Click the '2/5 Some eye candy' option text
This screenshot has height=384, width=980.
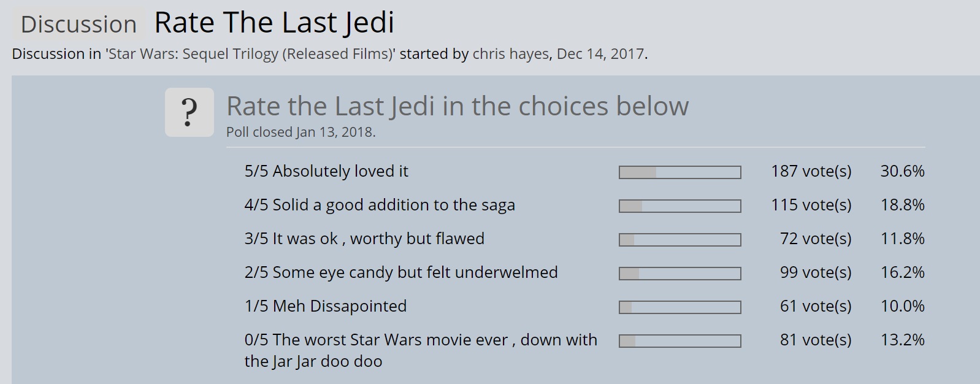401,272
